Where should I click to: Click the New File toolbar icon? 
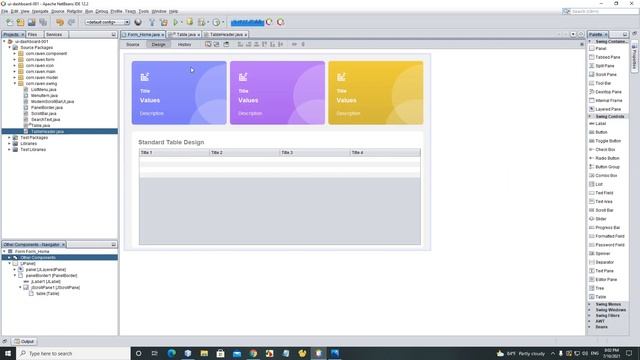tap(9, 22)
